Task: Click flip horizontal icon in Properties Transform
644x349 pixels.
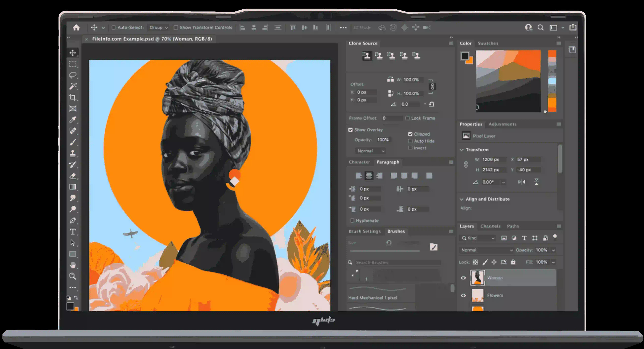Action: [x=522, y=182]
